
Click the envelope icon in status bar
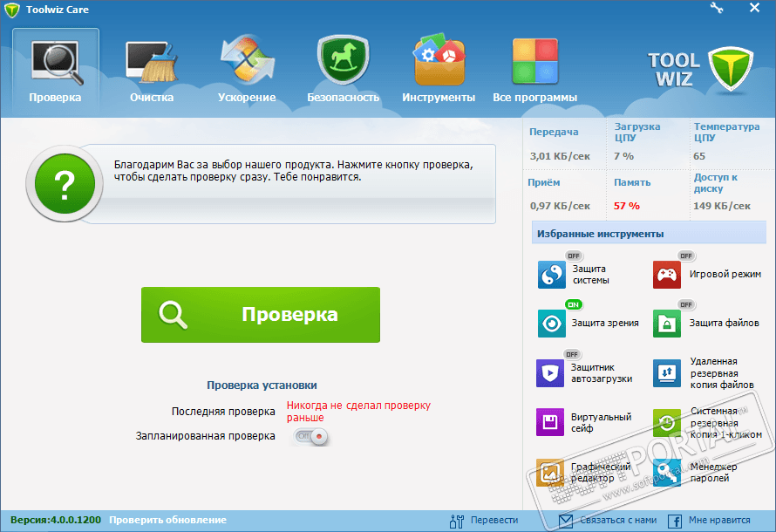pyautogui.click(x=566, y=521)
